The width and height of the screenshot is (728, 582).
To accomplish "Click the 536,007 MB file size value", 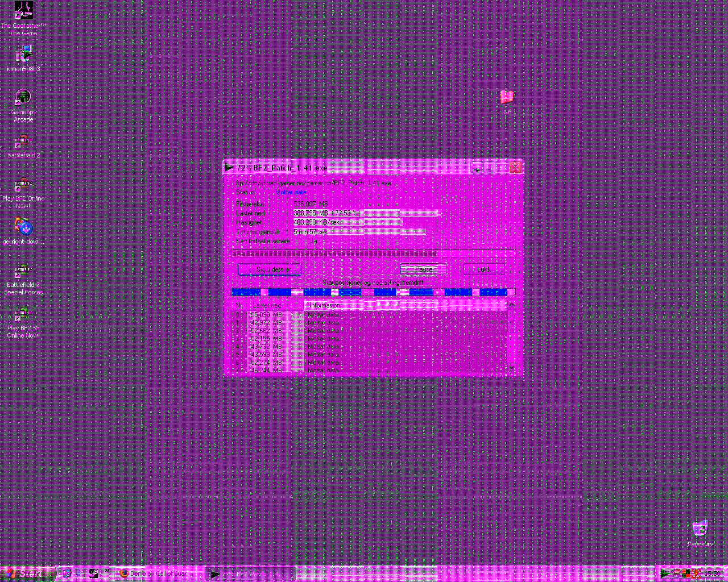I will click(311, 203).
